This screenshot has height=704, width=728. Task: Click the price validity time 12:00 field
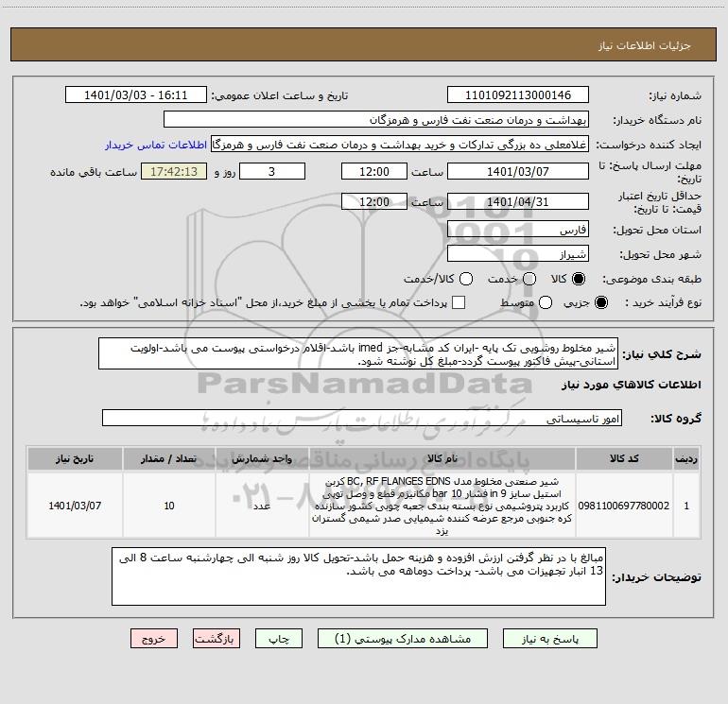[x=374, y=201]
